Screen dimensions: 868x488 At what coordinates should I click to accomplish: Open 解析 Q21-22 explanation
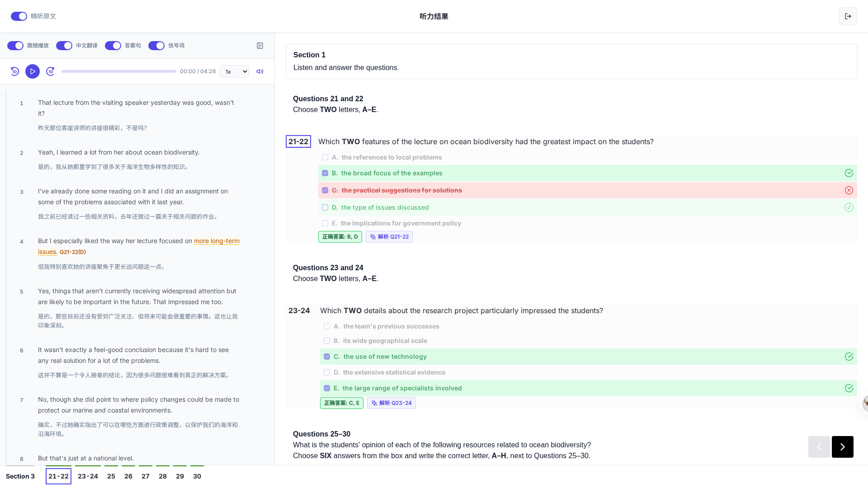point(389,237)
